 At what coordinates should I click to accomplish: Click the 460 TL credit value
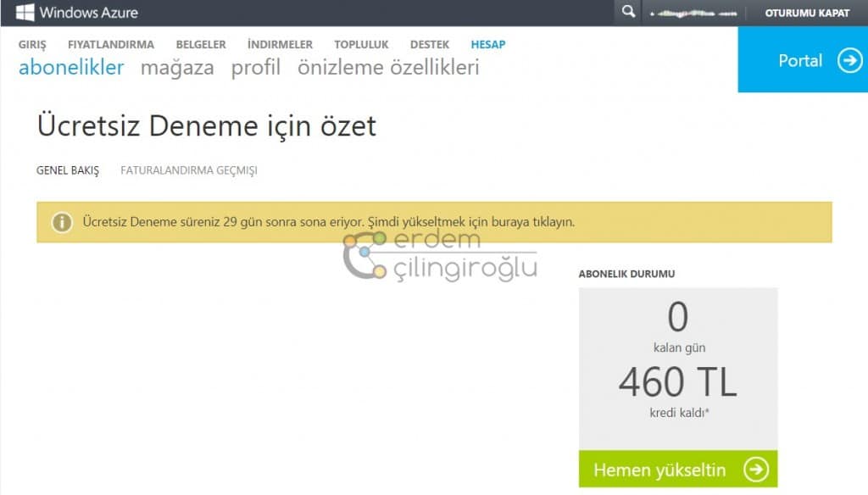(x=677, y=382)
